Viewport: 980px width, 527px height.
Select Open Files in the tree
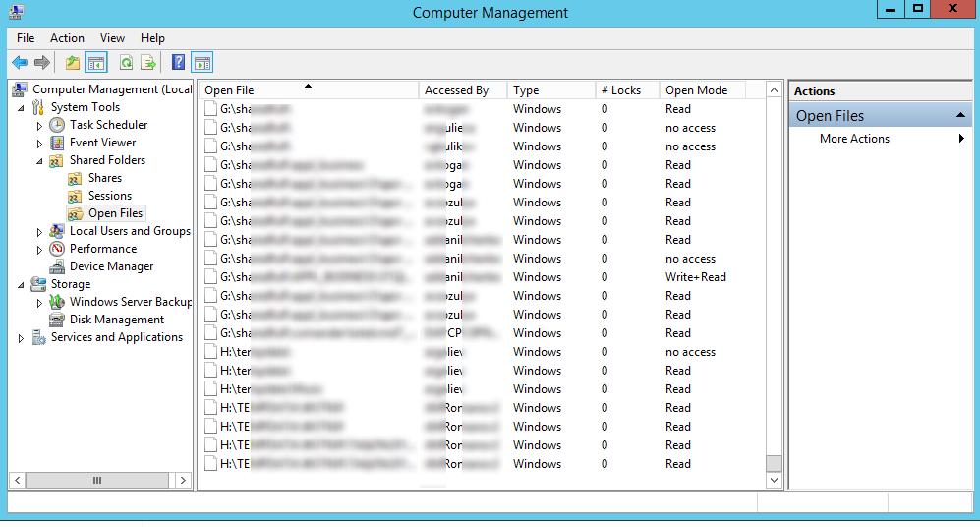[116, 213]
